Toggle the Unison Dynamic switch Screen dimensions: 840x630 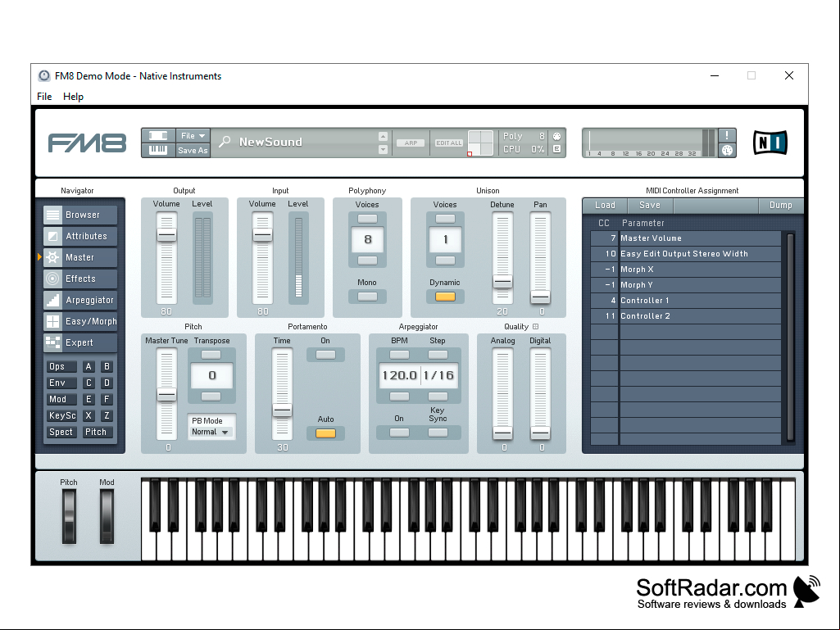point(445,297)
